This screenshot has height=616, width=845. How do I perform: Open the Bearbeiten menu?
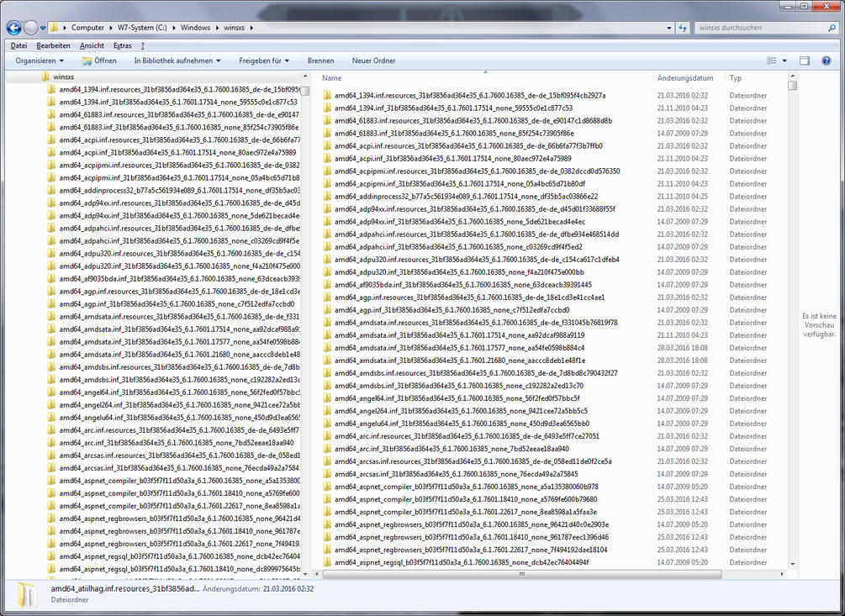pyautogui.click(x=53, y=45)
